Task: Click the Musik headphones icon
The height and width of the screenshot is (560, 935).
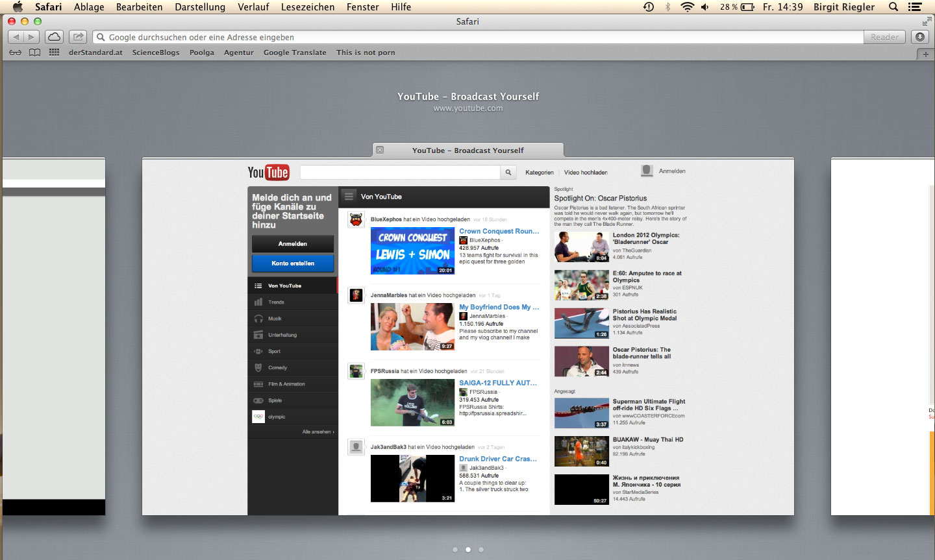Action: pos(258,319)
